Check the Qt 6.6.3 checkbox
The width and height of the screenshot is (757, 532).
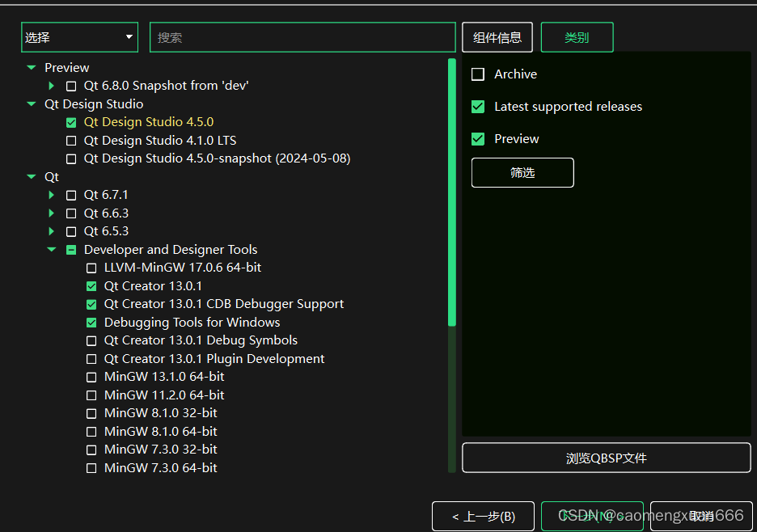tap(71, 213)
